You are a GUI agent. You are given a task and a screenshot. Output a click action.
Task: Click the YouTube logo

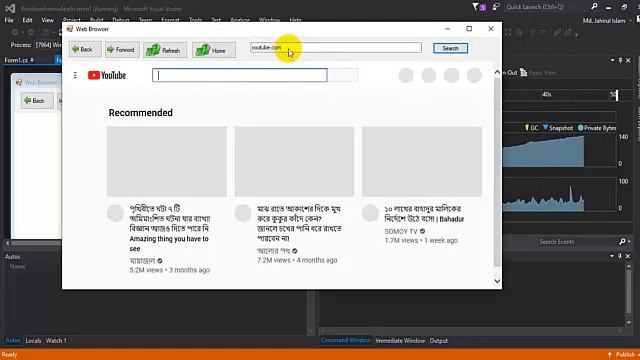pyautogui.click(x=107, y=75)
